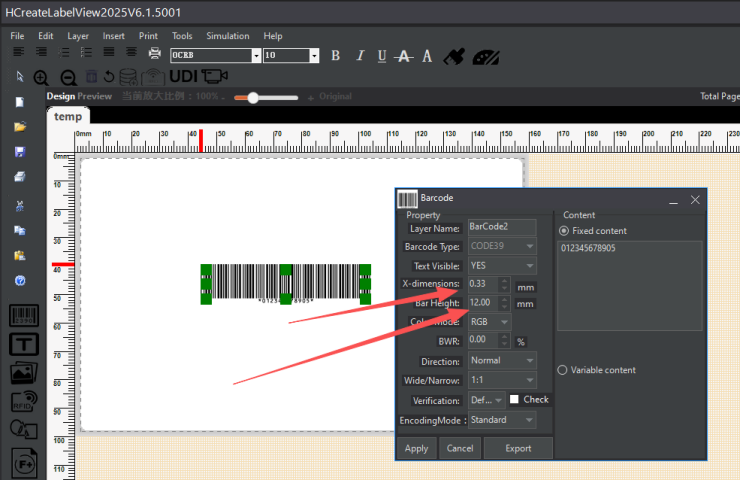Screen dimensions: 740x480
Task: Create new file from sidebar icon
Action: point(19,102)
